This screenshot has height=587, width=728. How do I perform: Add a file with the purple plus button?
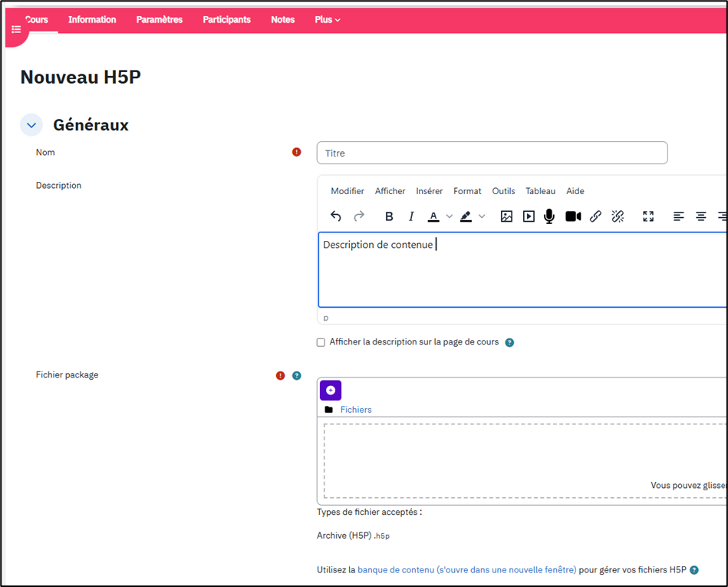pyautogui.click(x=331, y=391)
